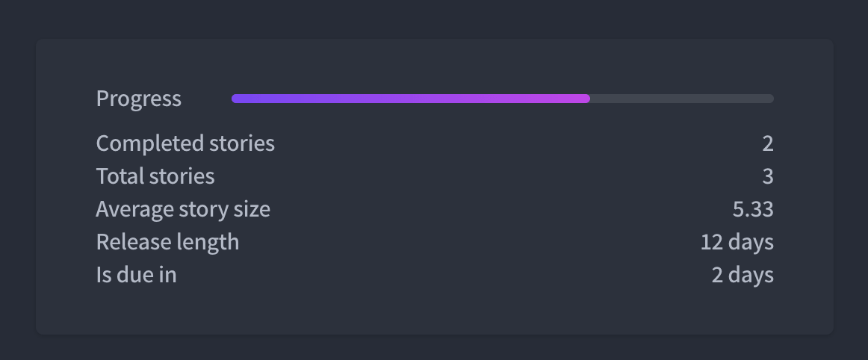Click the word Total in Total stories

click(120, 176)
